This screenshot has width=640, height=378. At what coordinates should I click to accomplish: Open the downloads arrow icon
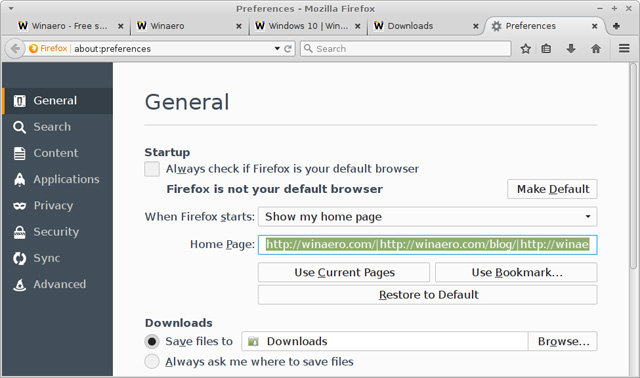coord(571,49)
